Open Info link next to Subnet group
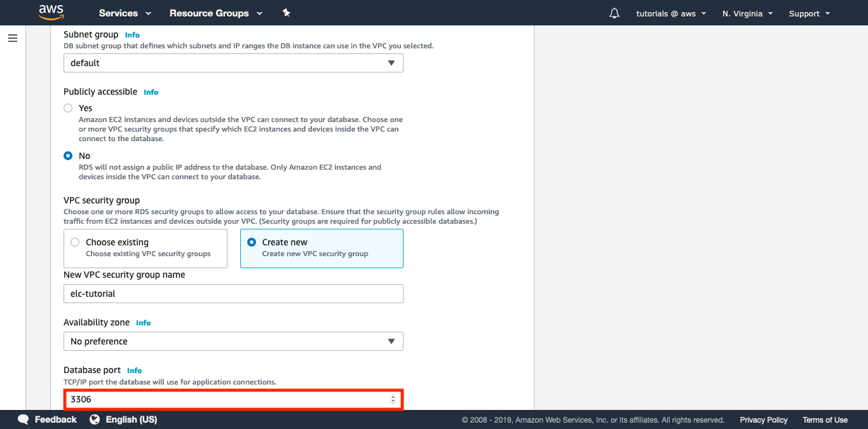 point(132,35)
